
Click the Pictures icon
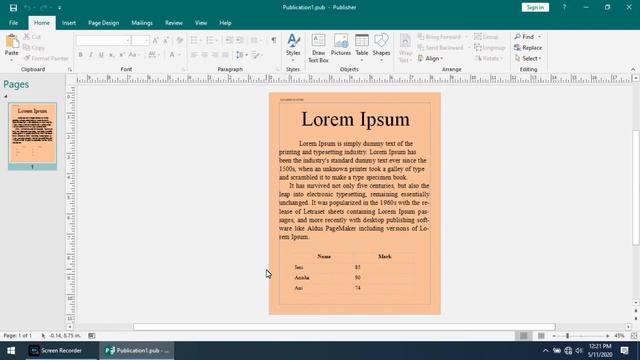[341, 45]
